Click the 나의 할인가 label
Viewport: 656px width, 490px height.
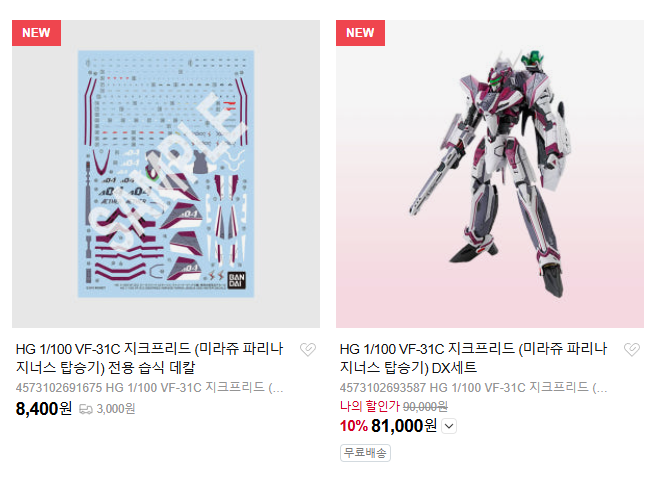pos(369,406)
